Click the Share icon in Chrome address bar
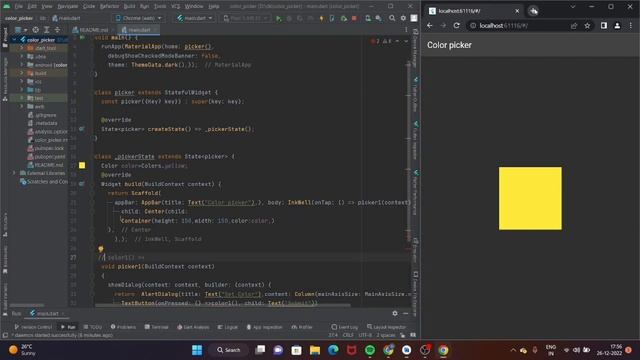 coord(574,26)
